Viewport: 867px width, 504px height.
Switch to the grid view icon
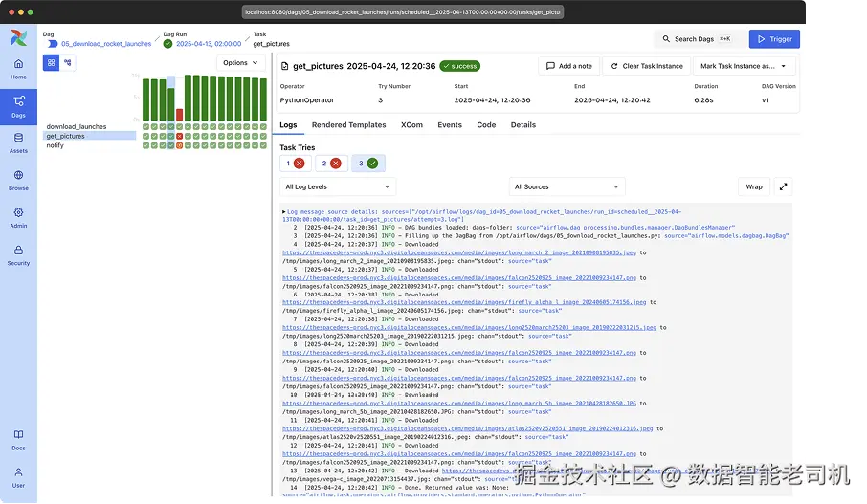(51, 62)
